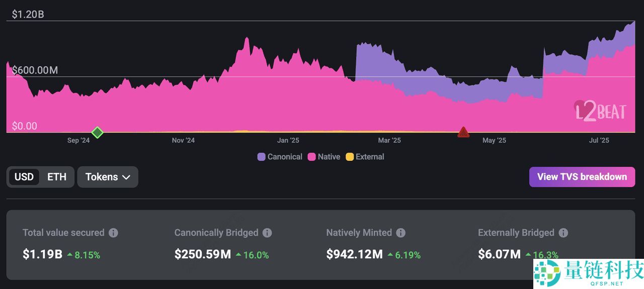Click info icon beside Externally Bridged
This screenshot has width=644, height=289.
point(563,233)
